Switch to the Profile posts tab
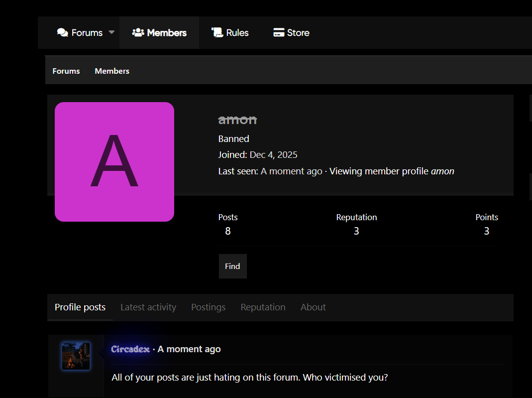 tap(80, 307)
